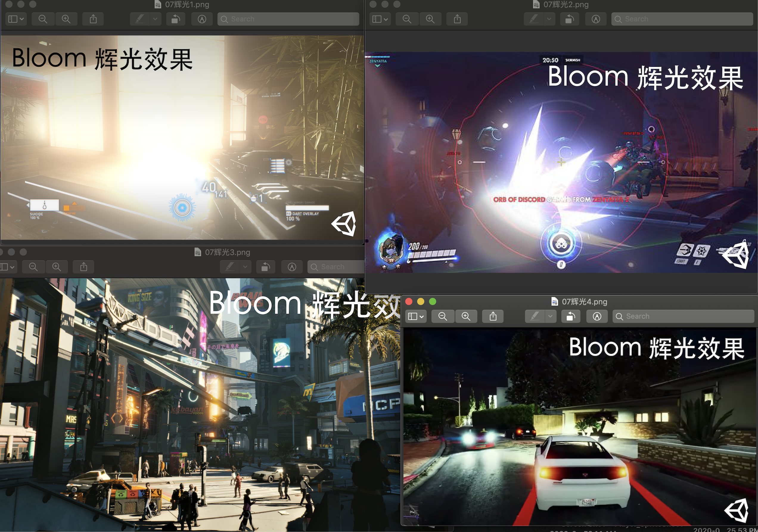Rotate 07辉光4.png image left

571,317
